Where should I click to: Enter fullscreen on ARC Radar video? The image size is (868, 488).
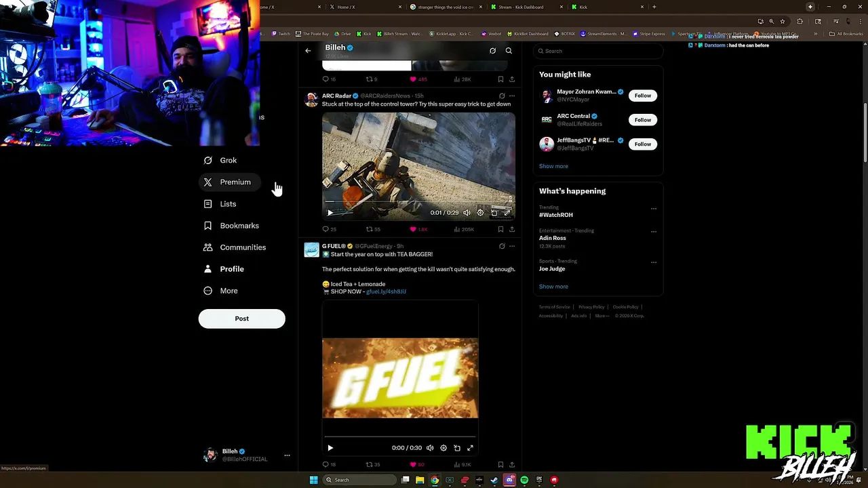507,213
